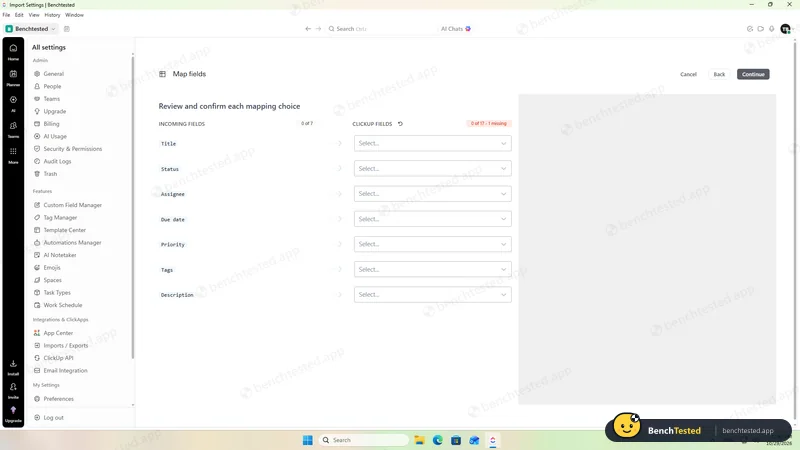800x450 pixels.
Task: Open the dropdown for Priority field
Action: click(x=433, y=244)
